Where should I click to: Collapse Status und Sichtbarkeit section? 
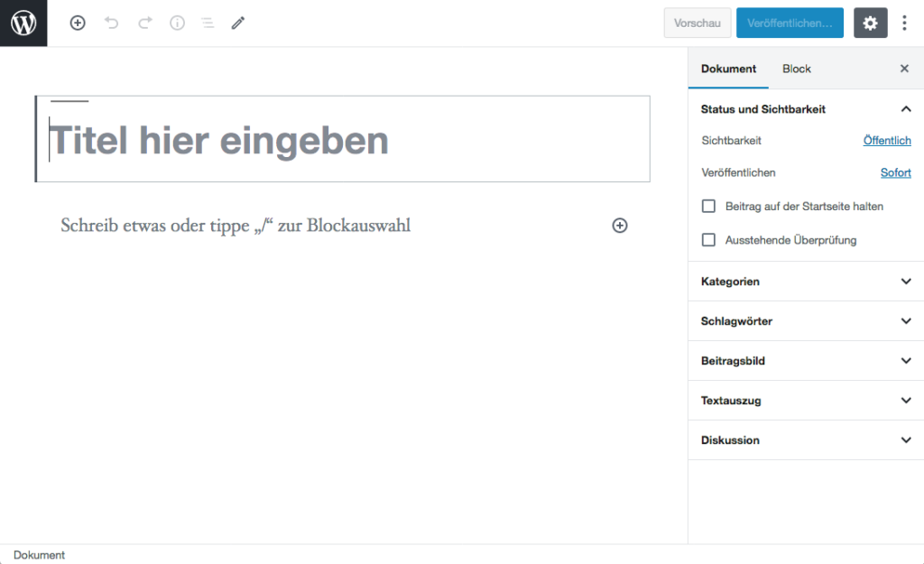click(806, 109)
